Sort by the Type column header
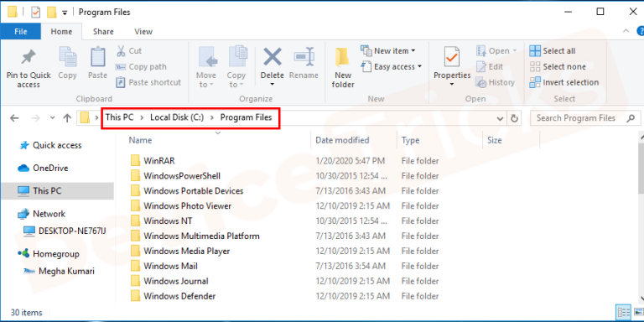This screenshot has height=322, width=644. click(410, 140)
